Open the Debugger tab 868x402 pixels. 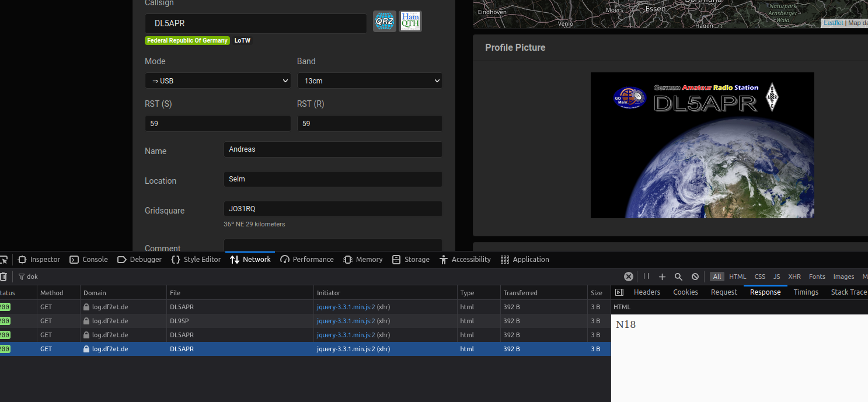140,260
